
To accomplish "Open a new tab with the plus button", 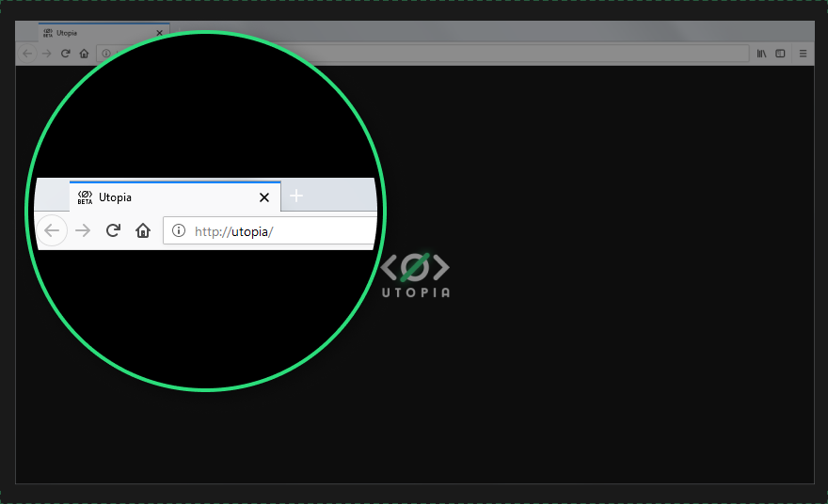I will click(x=296, y=196).
